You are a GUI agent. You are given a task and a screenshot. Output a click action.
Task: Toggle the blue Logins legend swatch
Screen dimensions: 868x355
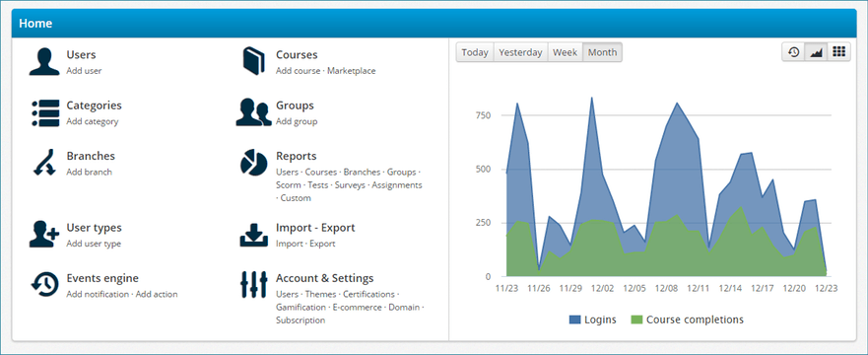575,319
